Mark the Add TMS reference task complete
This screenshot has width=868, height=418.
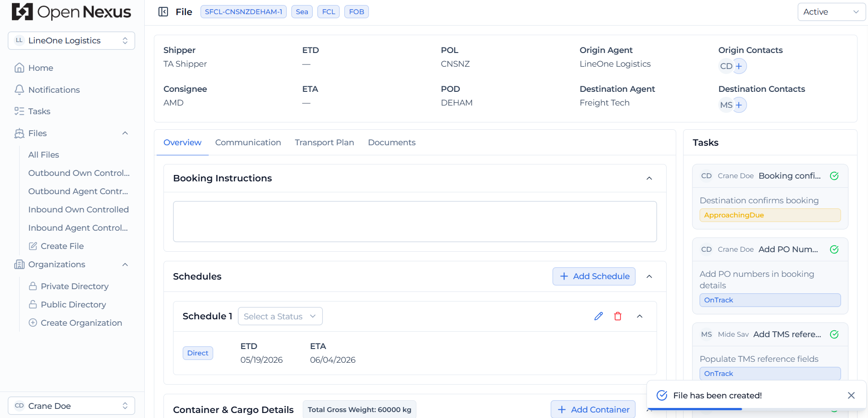[834, 334]
